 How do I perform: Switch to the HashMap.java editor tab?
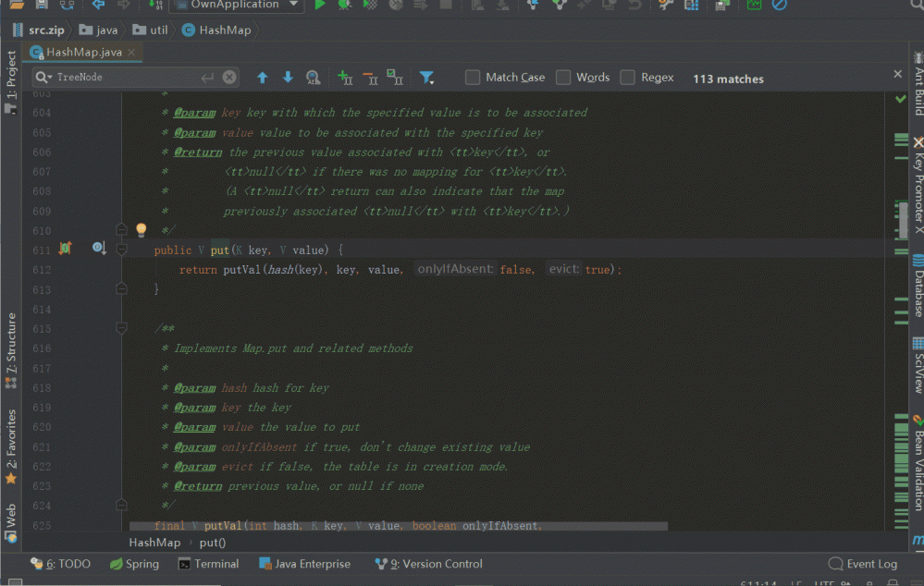pyautogui.click(x=83, y=53)
